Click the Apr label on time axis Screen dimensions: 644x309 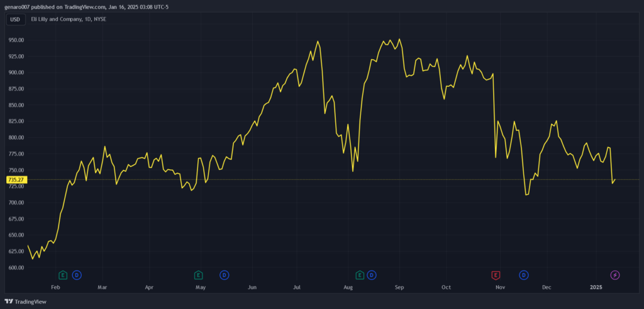(x=149, y=287)
